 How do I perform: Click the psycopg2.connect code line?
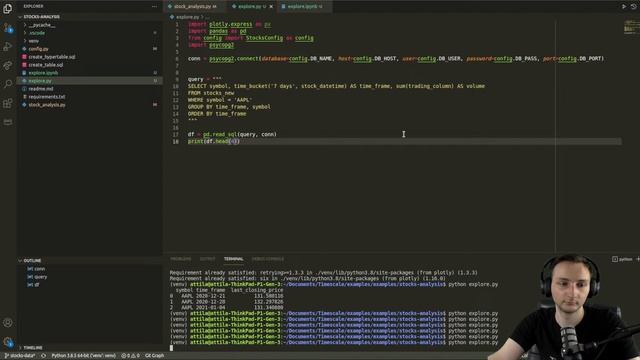[x=396, y=58]
